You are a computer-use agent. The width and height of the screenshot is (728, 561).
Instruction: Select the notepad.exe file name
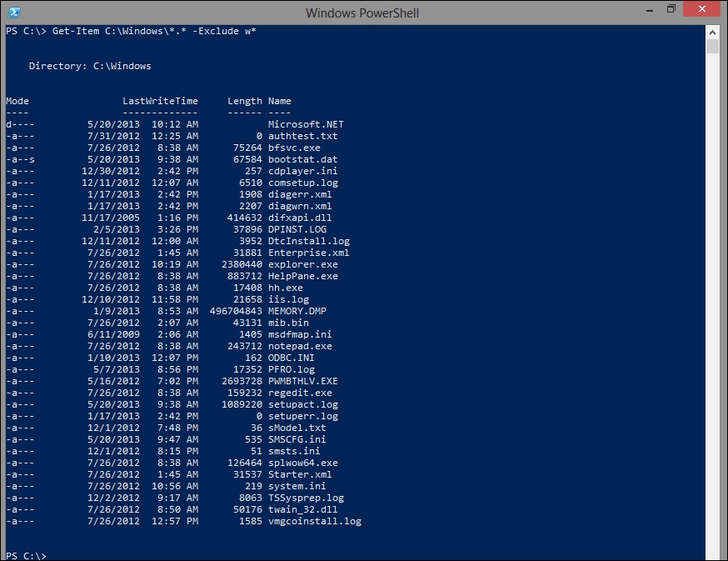click(300, 346)
